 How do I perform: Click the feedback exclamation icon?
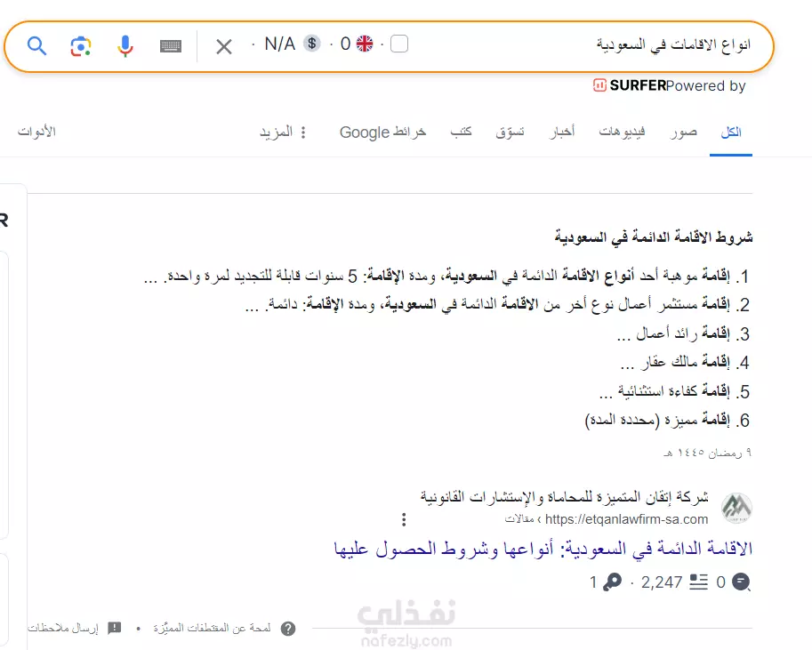pos(115,629)
